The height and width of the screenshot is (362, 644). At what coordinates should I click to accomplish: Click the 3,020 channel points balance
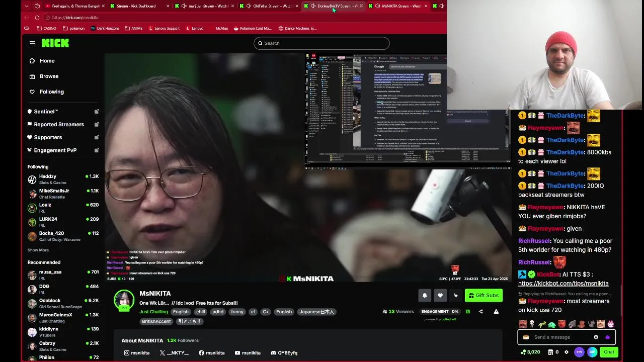[x=531, y=352]
